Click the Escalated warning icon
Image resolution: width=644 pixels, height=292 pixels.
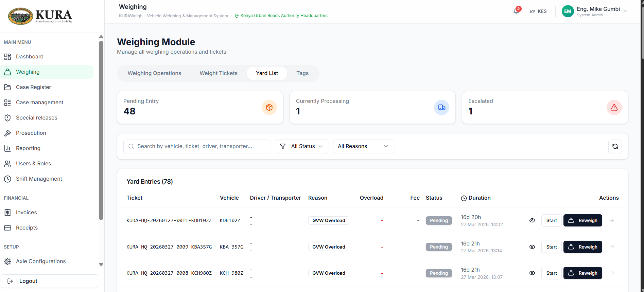pos(614,107)
